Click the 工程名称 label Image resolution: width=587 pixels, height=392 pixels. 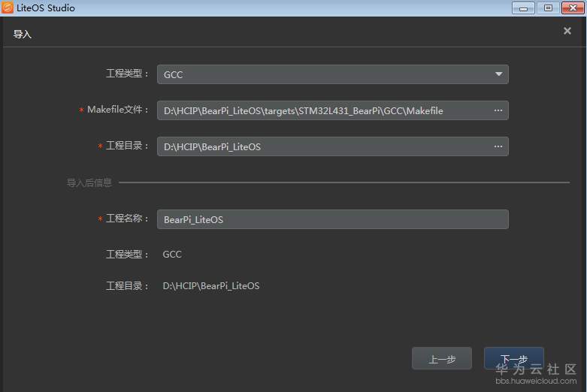127,219
